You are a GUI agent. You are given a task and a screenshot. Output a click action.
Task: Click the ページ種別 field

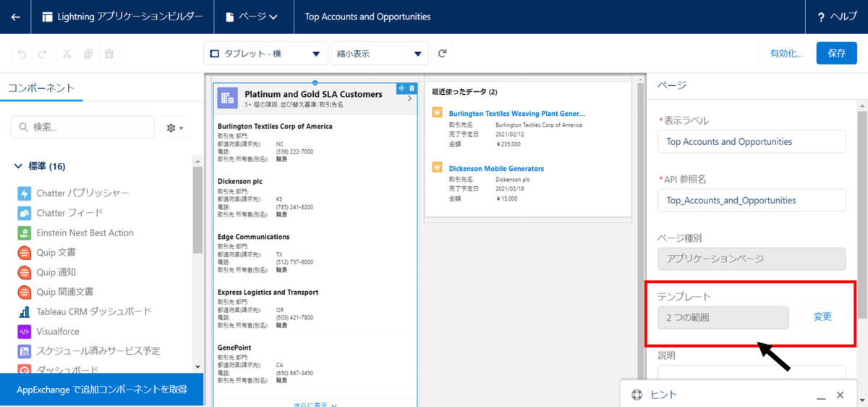point(752,259)
